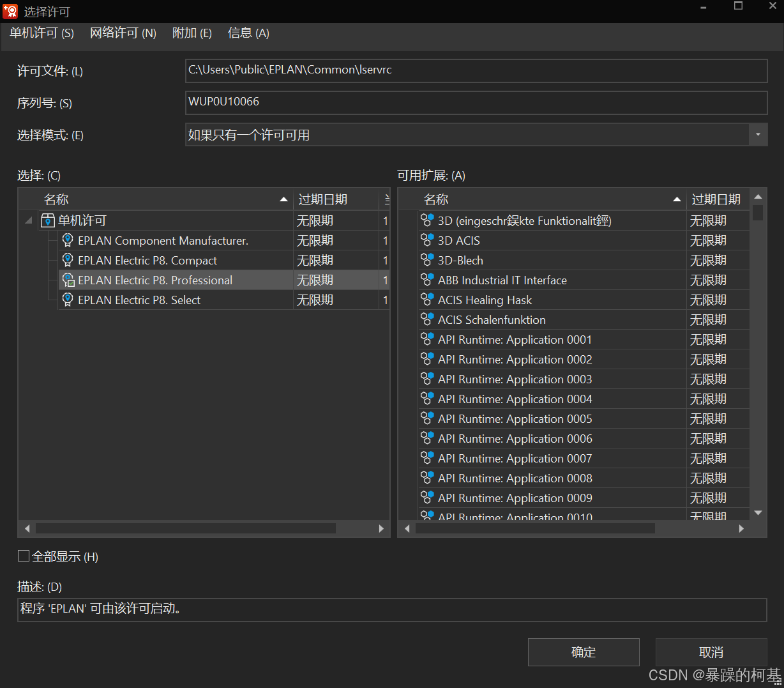The image size is (784, 688).
Task: Click up arrow of extensions vertical scrollbar
Action: (758, 197)
